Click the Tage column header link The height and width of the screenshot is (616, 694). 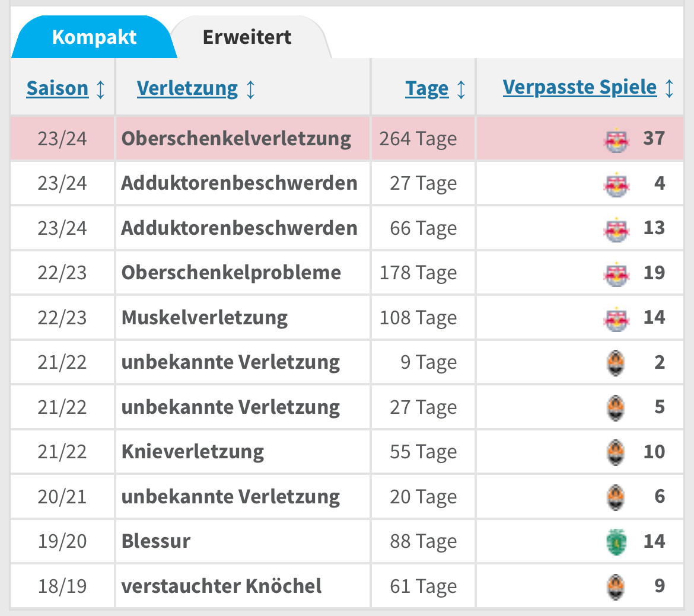pyautogui.click(x=426, y=89)
